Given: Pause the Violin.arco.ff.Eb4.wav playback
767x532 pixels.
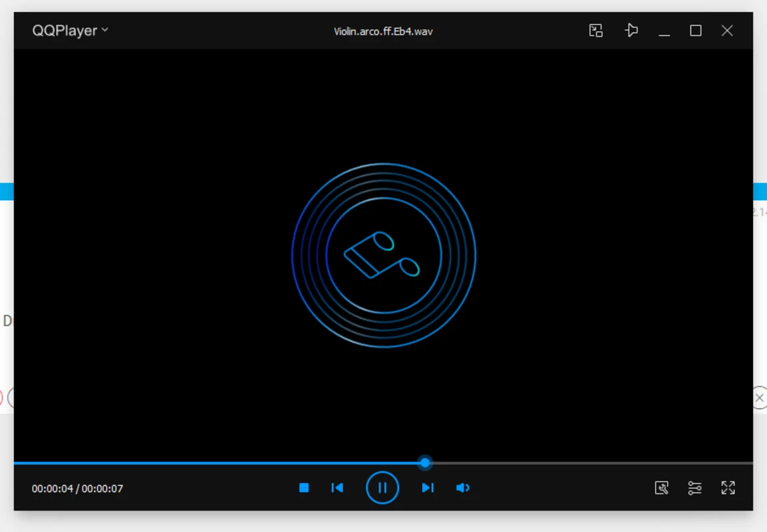Looking at the screenshot, I should 383,487.
